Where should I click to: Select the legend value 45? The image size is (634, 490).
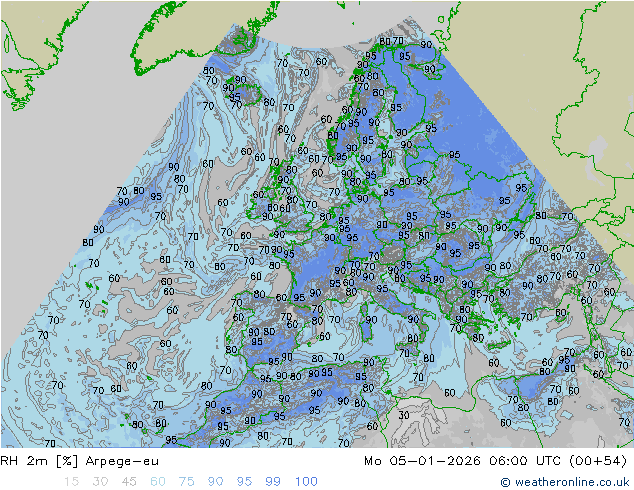(129, 482)
